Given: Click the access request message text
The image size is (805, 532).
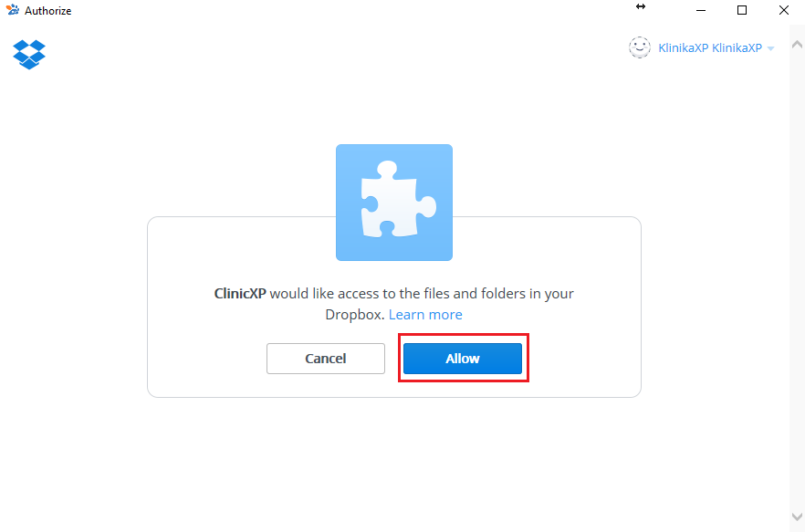Looking at the screenshot, I should 394,304.
